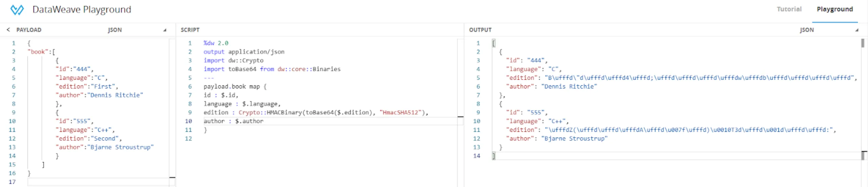
Task: Click payload line "edition":"First"
Action: 87,86
